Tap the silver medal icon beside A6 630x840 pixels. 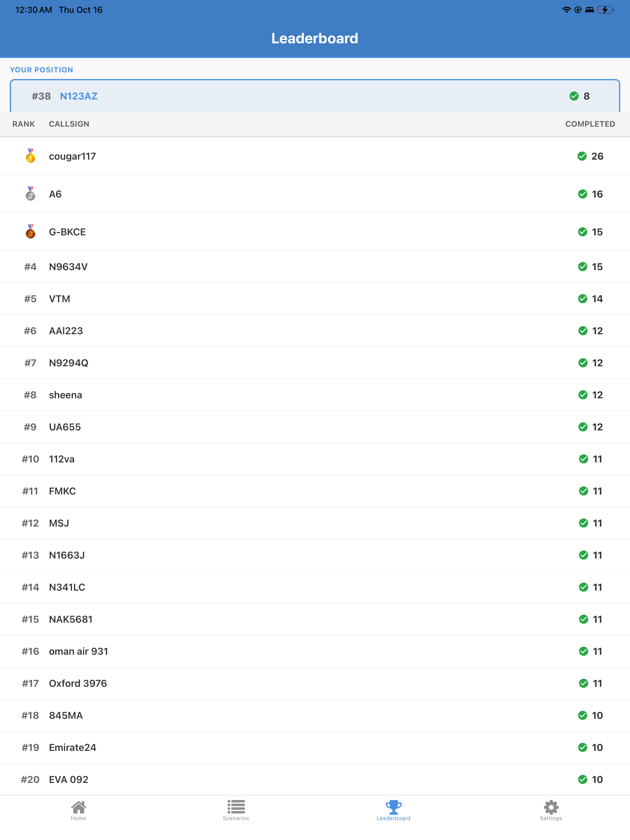[x=31, y=194]
